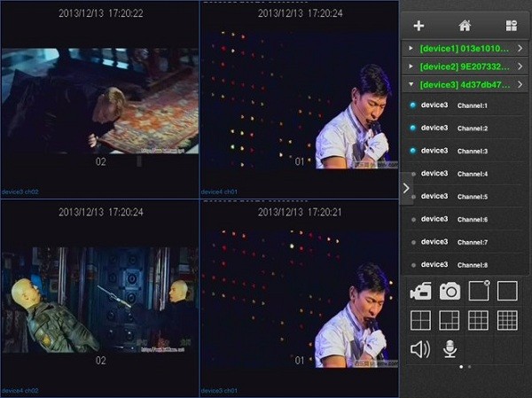This screenshot has width=532, height=398.
Task: Enable talkback with the microphone icon
Action: [450, 349]
